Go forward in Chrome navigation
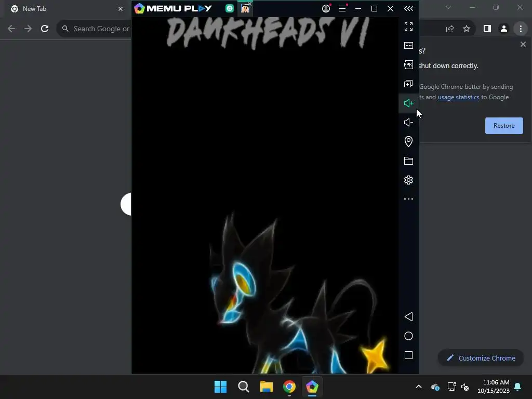 point(28,29)
